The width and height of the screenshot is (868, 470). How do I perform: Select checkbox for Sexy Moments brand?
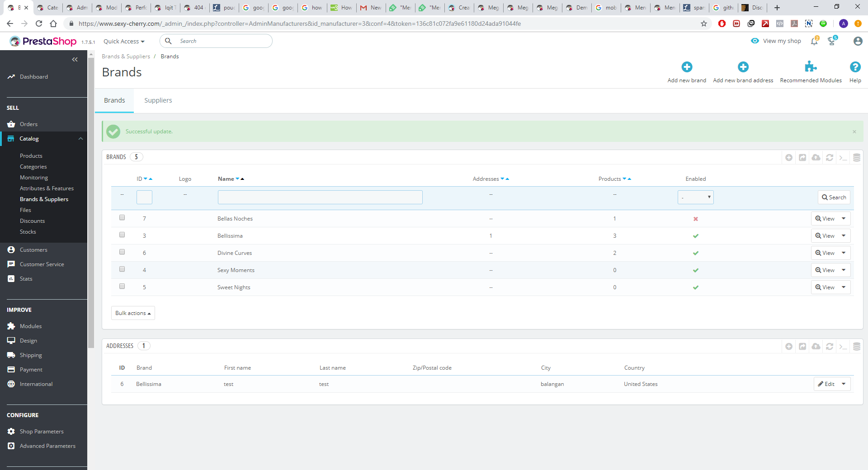click(122, 269)
